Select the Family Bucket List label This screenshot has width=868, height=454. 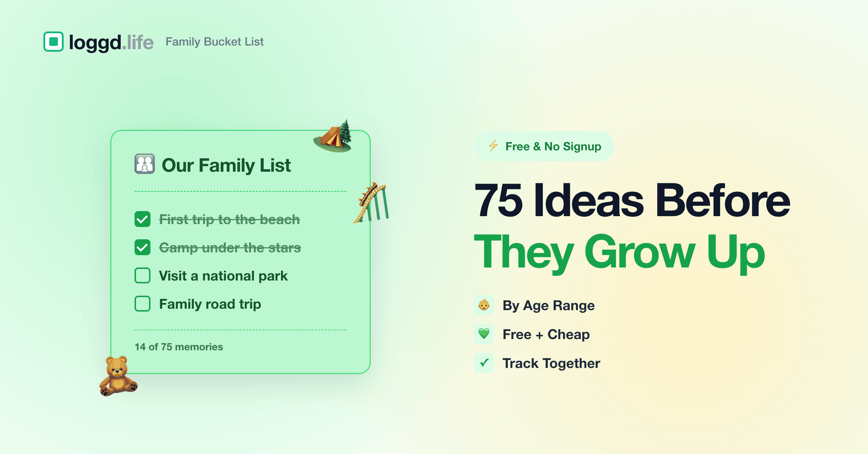(x=214, y=42)
